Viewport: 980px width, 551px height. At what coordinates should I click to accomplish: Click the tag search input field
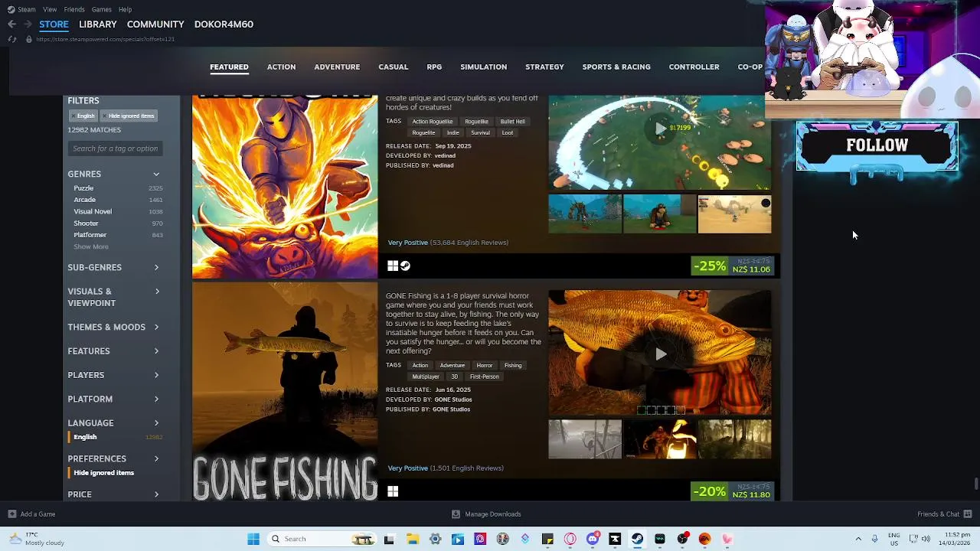(x=116, y=148)
